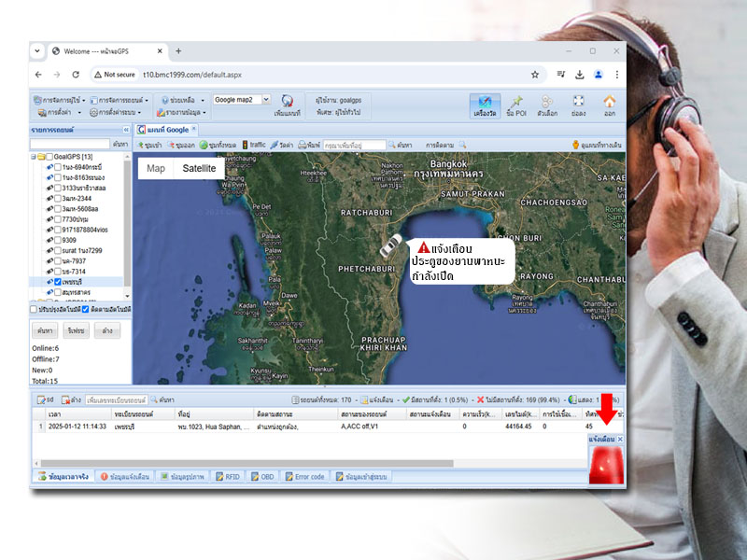Screen dimensions: 747x560
Task: Click the street view person icon
Action: tap(575, 145)
